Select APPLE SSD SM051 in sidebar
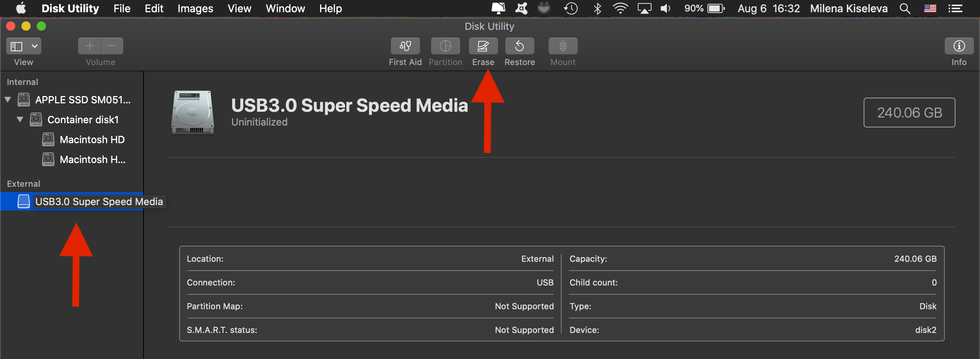The height and width of the screenshot is (359, 980). tap(83, 100)
